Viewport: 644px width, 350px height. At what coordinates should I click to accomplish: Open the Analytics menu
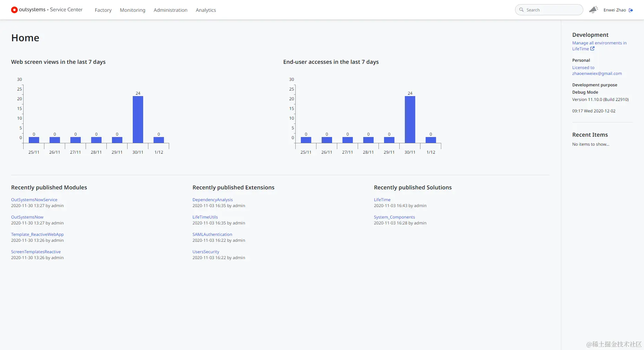(206, 10)
